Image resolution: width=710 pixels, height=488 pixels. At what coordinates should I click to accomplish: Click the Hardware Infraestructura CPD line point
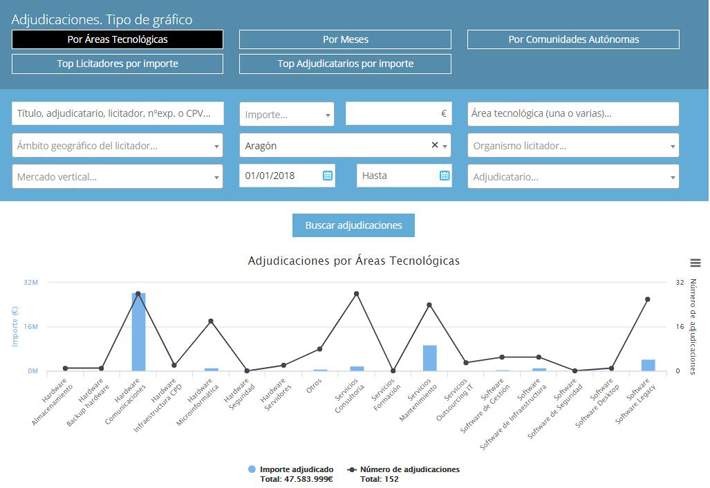(x=174, y=365)
